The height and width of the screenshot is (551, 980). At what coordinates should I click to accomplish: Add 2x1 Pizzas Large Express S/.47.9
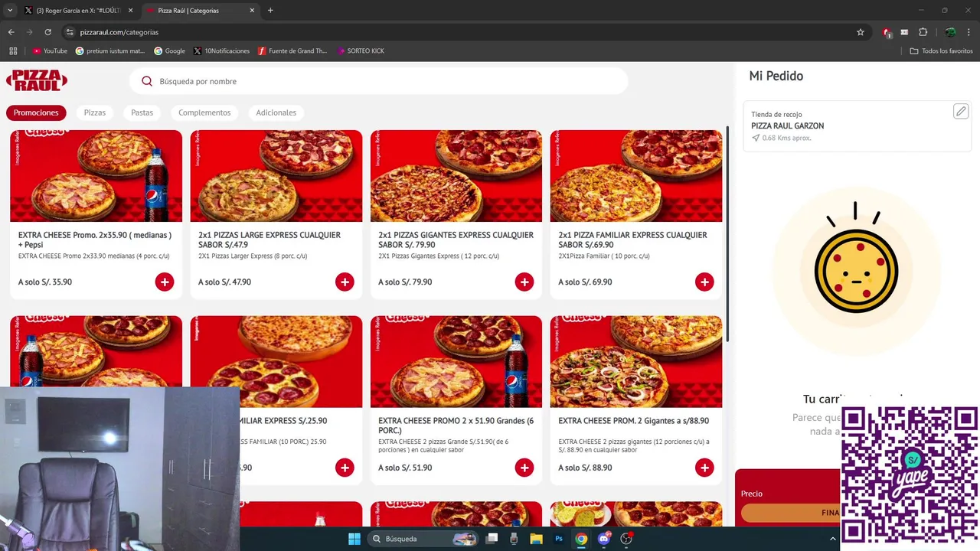[x=345, y=282]
